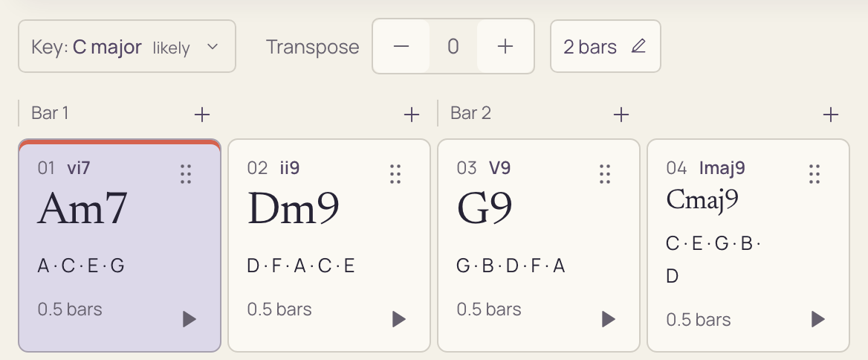Click the drag handle on Dm9 card
Viewport: 868px width, 360px height.
point(395,174)
